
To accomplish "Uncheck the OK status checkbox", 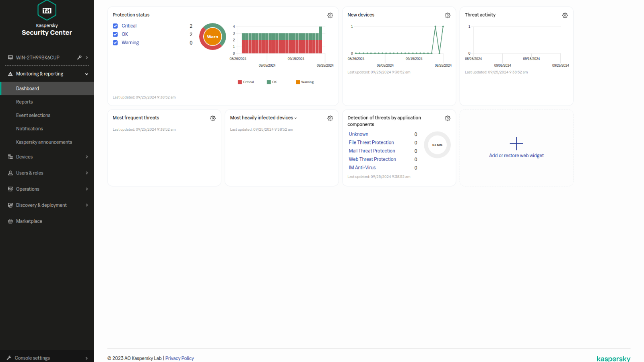I will [115, 34].
